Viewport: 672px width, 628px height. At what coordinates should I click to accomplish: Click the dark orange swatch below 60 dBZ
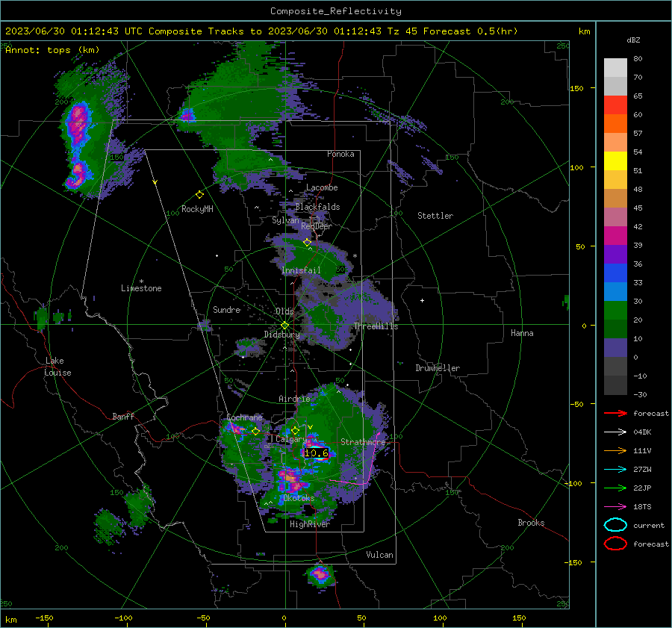click(615, 123)
